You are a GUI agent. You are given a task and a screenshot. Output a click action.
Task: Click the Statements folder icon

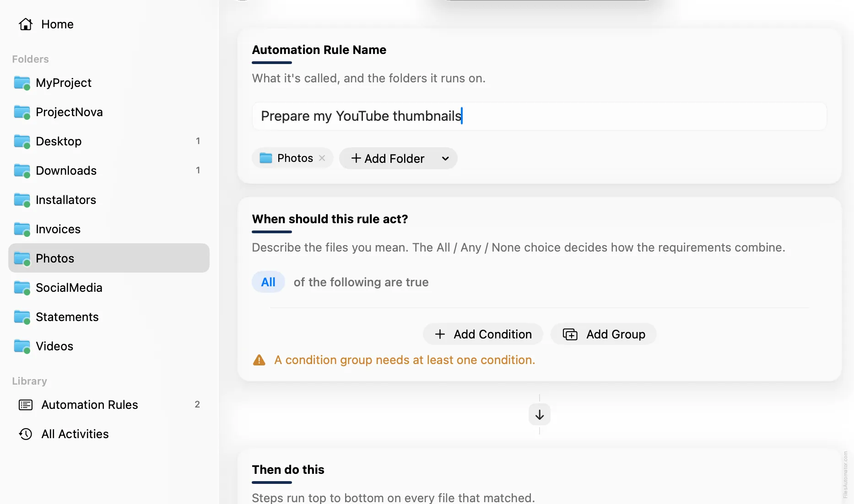tap(22, 317)
